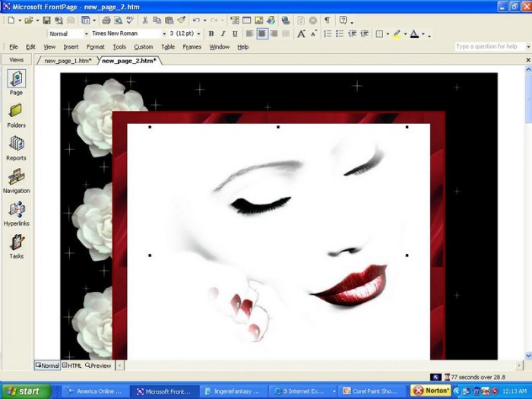The width and height of the screenshot is (532, 399).
Task: Click the Windows start button
Action: click(26, 391)
